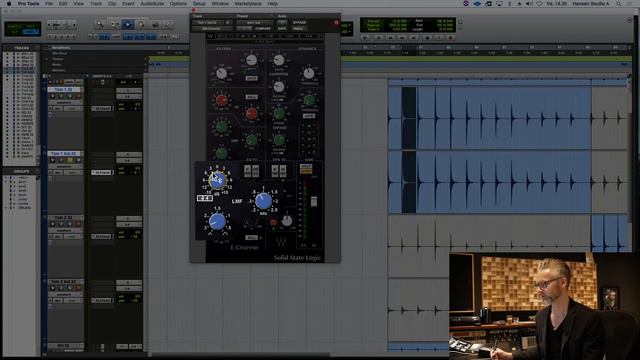Open Tom 1 Sell.02 waveform view selector

64,167
